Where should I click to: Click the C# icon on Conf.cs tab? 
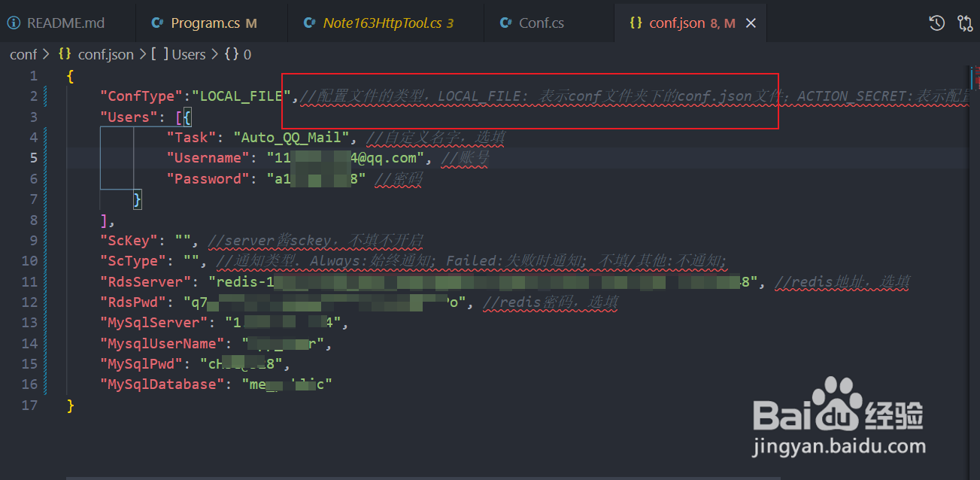point(505,23)
